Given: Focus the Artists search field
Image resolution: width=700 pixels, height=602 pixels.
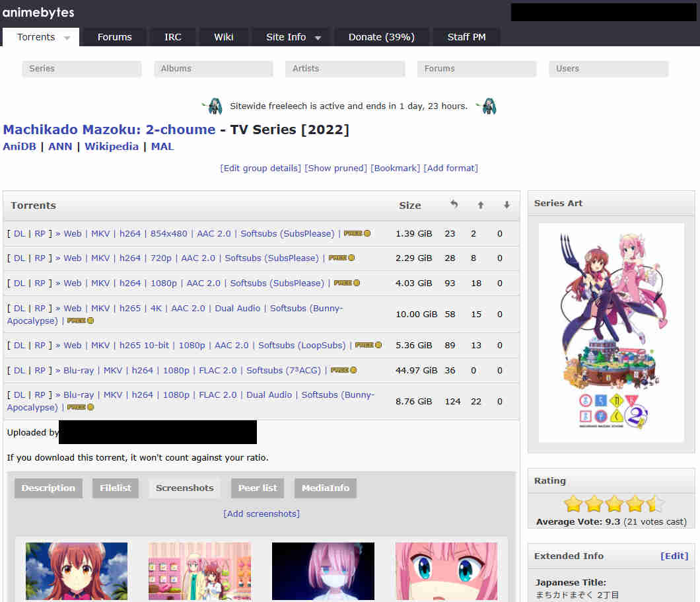Looking at the screenshot, I should (345, 69).
